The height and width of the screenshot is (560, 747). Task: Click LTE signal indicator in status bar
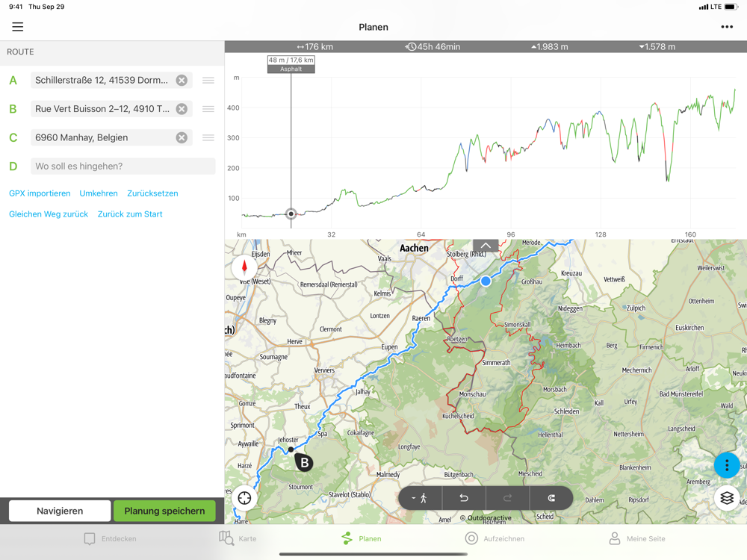(710, 7)
